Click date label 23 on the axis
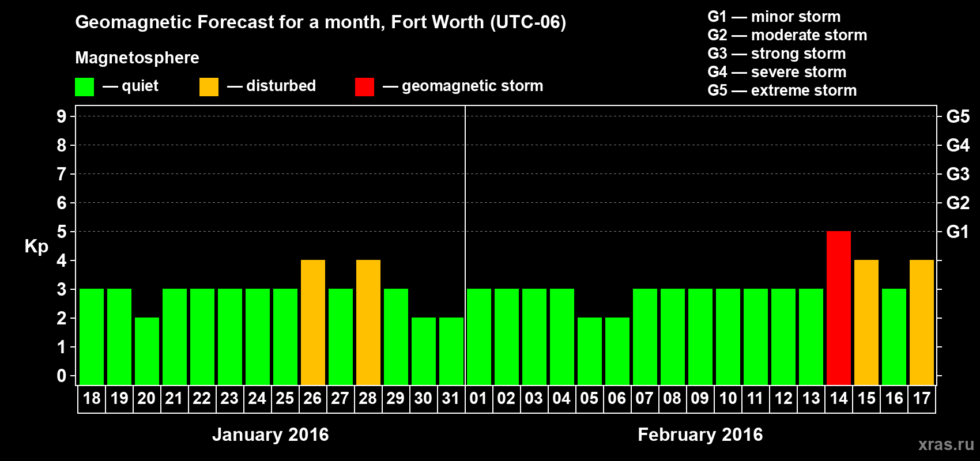 [x=229, y=399]
